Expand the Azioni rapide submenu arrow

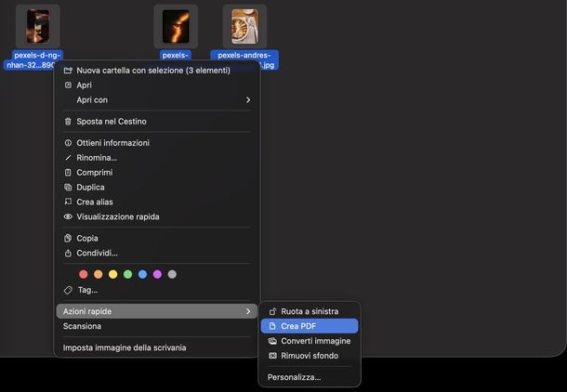(x=248, y=311)
